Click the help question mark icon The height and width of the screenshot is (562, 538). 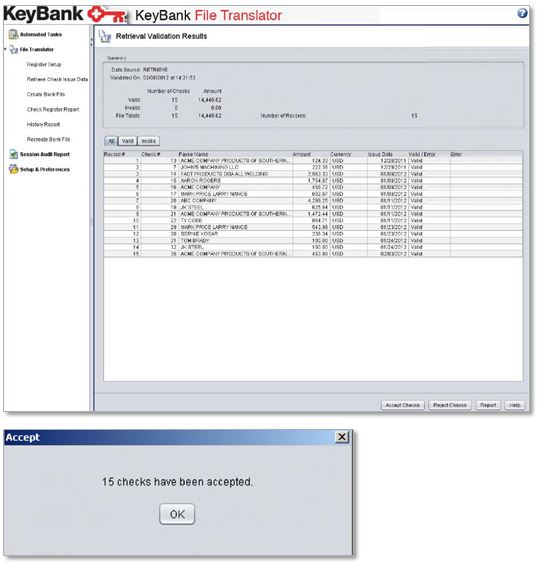(522, 14)
